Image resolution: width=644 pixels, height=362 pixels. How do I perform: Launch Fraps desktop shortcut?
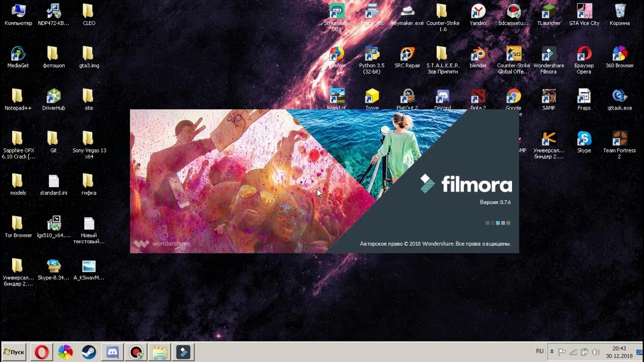(584, 100)
